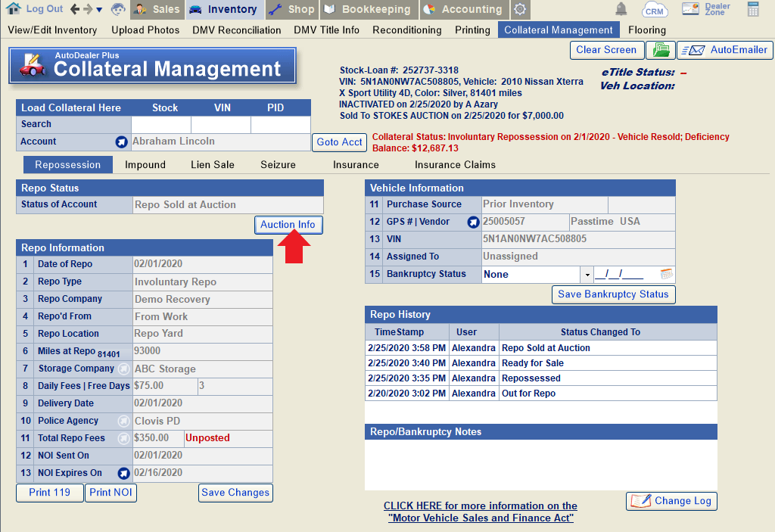
Task: Expand the Bankruptcy Status dropdown
Action: 587,274
